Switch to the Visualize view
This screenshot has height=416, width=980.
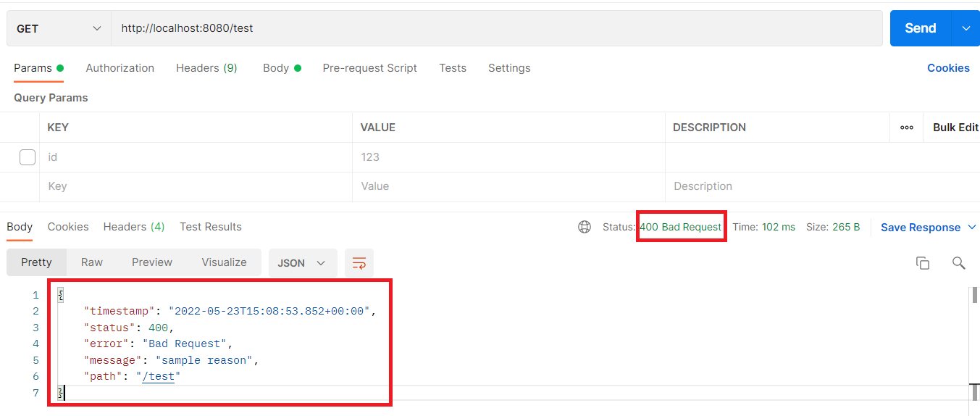pos(224,262)
